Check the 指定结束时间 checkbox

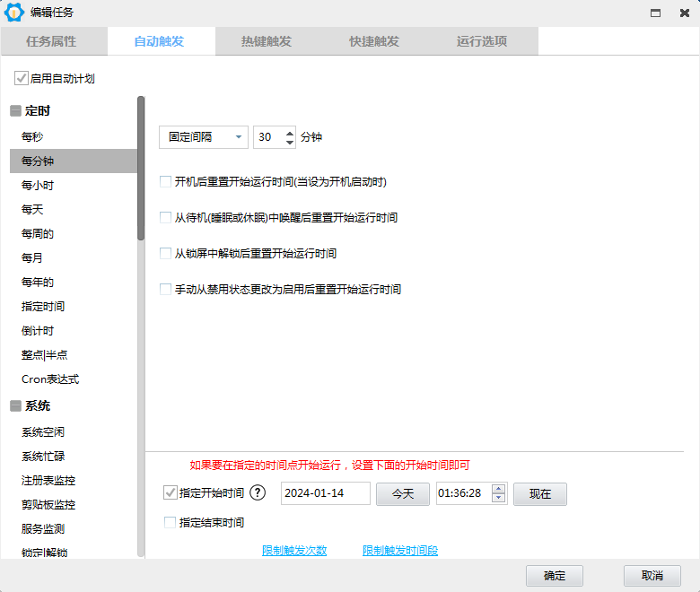[x=171, y=522]
